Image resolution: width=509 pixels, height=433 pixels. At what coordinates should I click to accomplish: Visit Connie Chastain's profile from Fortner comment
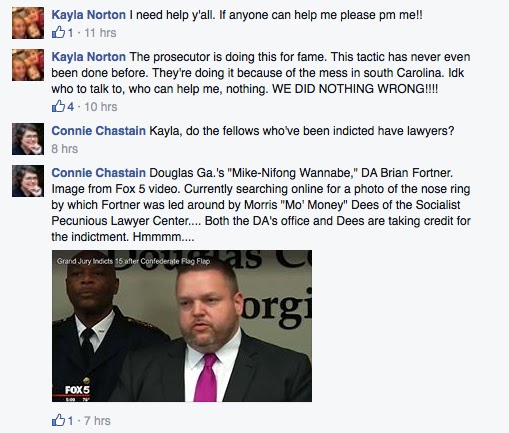pos(99,173)
